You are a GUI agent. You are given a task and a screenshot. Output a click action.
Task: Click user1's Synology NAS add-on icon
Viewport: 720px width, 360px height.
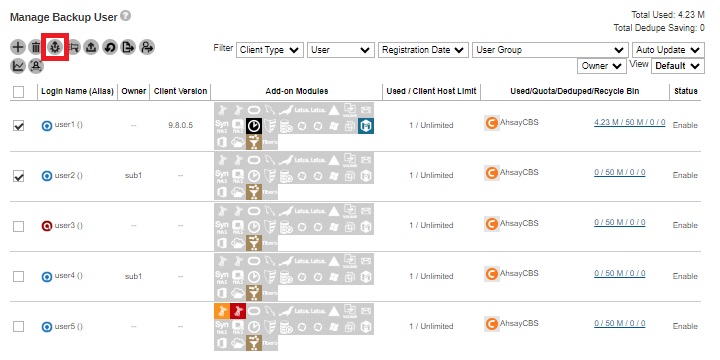(222, 126)
